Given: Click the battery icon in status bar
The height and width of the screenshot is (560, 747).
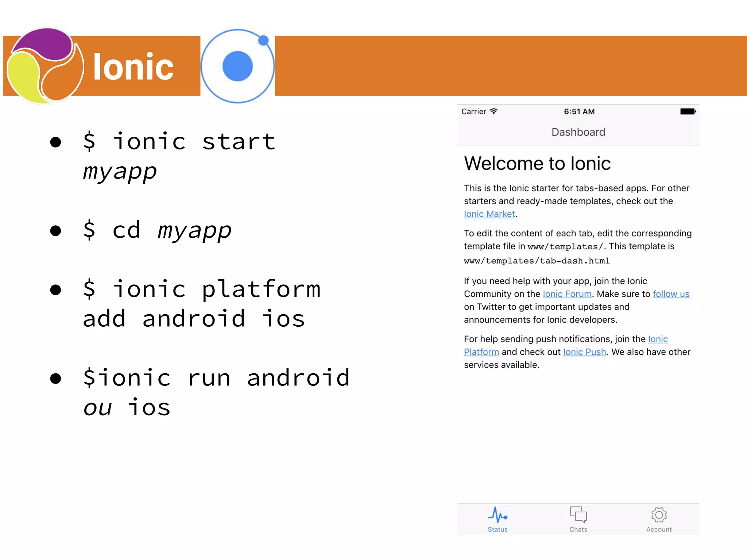Looking at the screenshot, I should (x=688, y=111).
